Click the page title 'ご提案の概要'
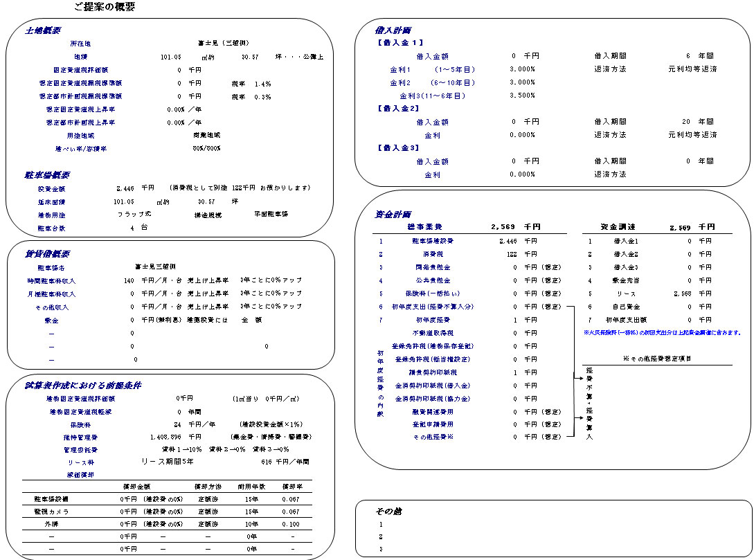Screen dimensions: 754x560 (105, 7)
